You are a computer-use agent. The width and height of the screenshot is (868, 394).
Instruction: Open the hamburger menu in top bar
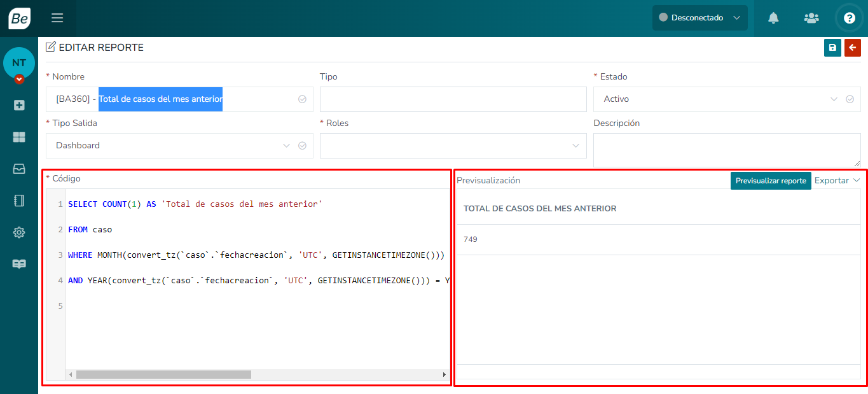(57, 18)
